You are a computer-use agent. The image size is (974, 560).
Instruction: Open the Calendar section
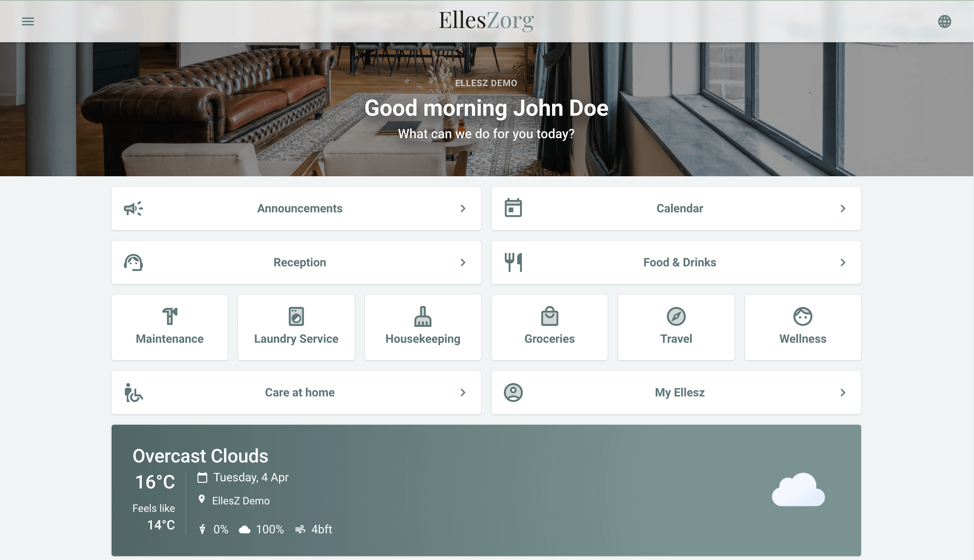click(x=676, y=208)
